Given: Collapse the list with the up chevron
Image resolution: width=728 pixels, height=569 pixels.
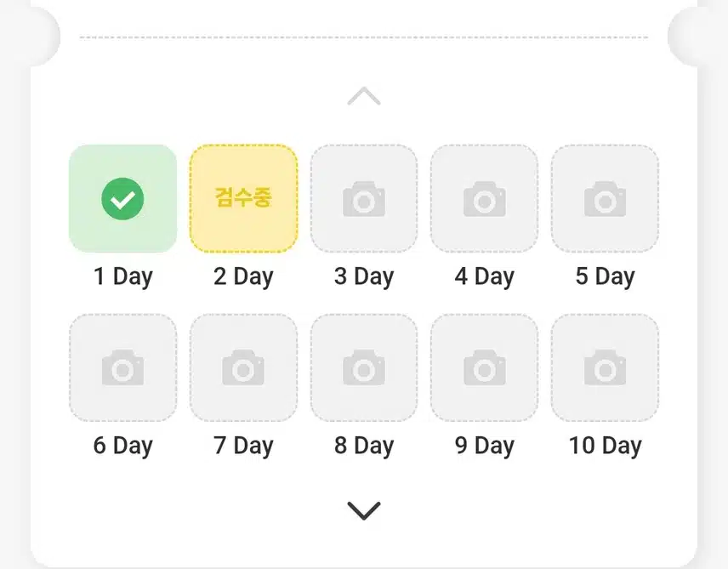Looking at the screenshot, I should (x=364, y=96).
